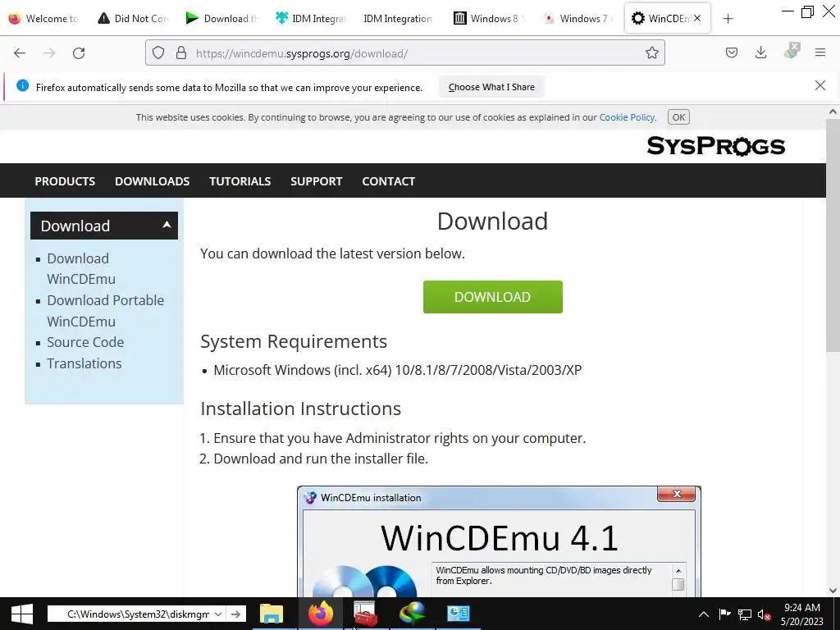This screenshot has height=630, width=840.
Task: Switch to the Did Not Connect tab
Action: pos(132,18)
